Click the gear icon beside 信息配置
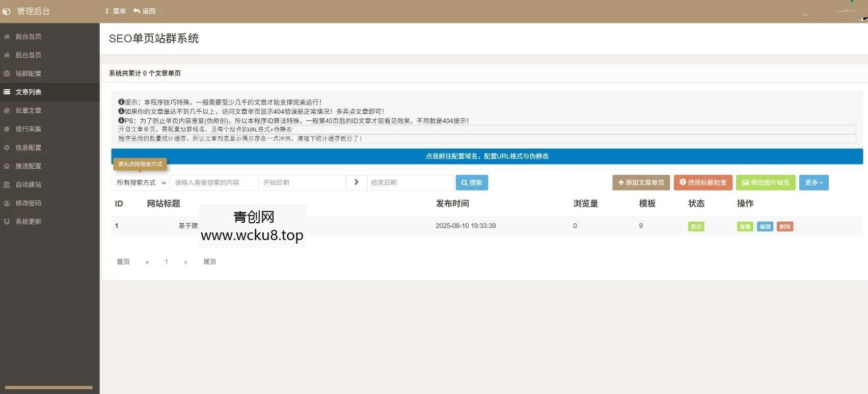868x394 pixels. pyautogui.click(x=7, y=147)
